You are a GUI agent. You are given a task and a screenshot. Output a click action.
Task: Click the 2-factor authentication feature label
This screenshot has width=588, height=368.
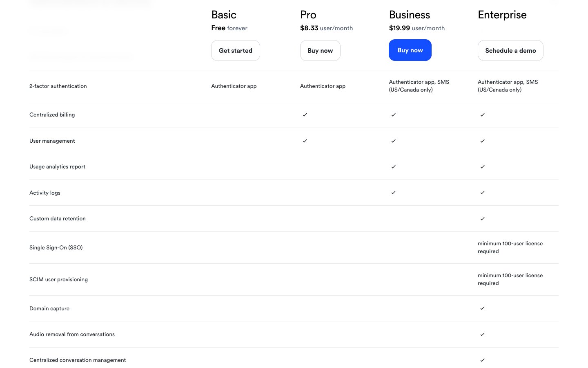tap(58, 86)
